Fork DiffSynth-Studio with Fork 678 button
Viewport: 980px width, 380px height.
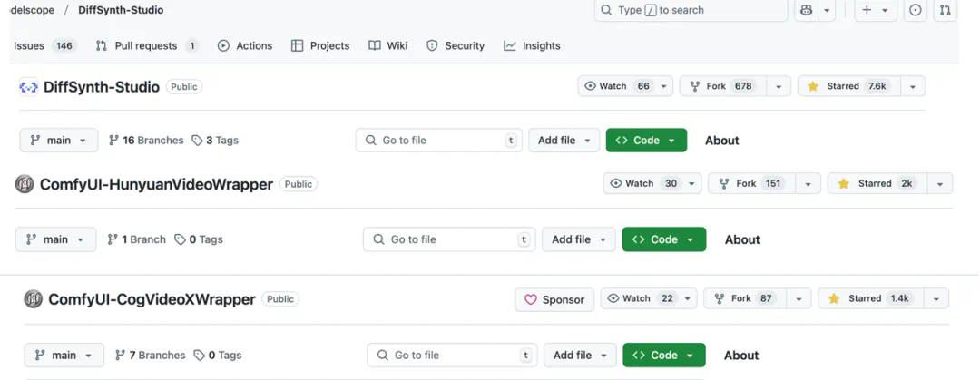tap(723, 86)
